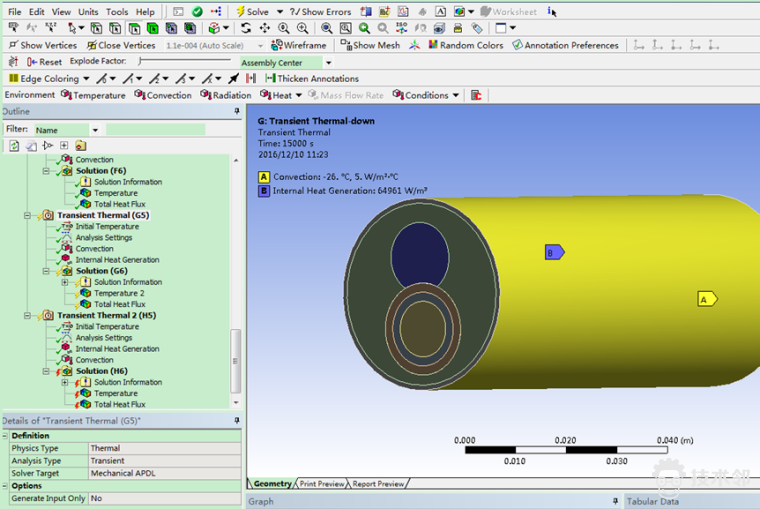The width and height of the screenshot is (760, 509).
Task: Set ISO view with ISO icon
Action: (402, 28)
